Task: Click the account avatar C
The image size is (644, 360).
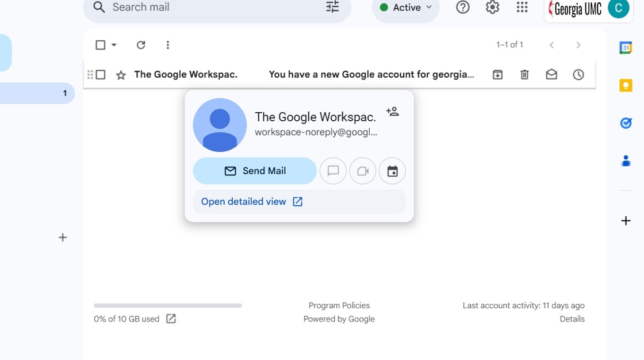Action: pos(618,8)
